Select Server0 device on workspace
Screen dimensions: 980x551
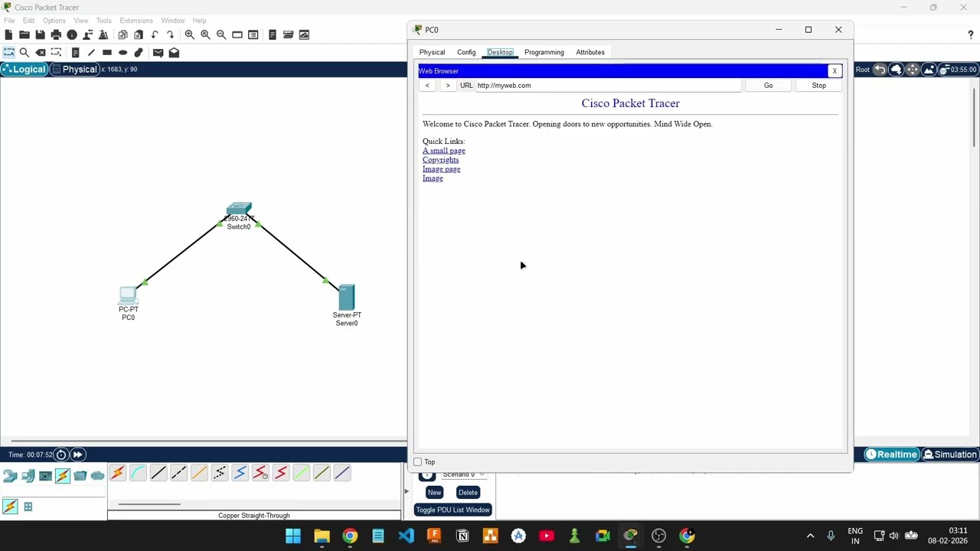click(x=346, y=297)
